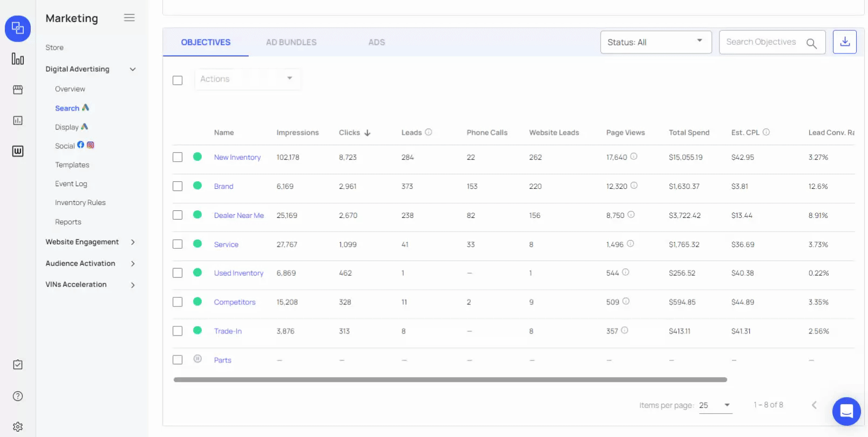Switch to the Ad Bundles tab
Screen dimensions: 868x437
click(x=291, y=42)
